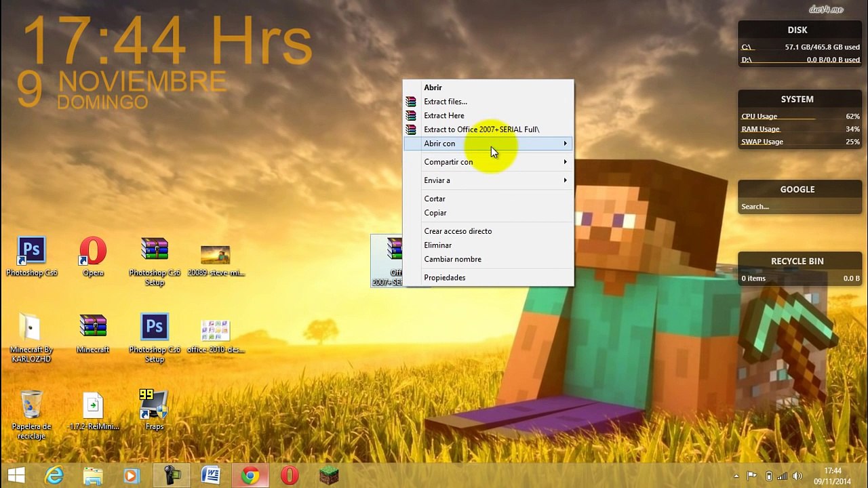Screen dimensions: 868x488
Task: Choose Cambiar nombre in the context menu
Action: 488,260
